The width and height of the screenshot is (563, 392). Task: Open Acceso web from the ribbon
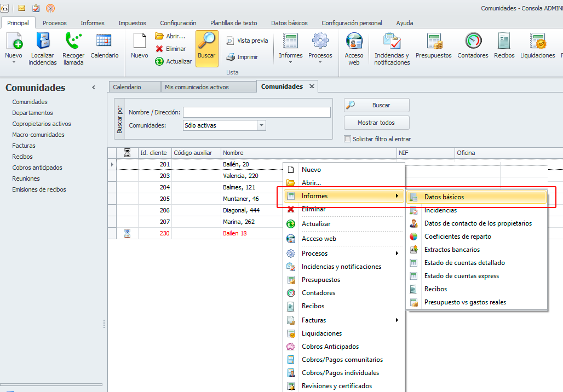tap(354, 48)
